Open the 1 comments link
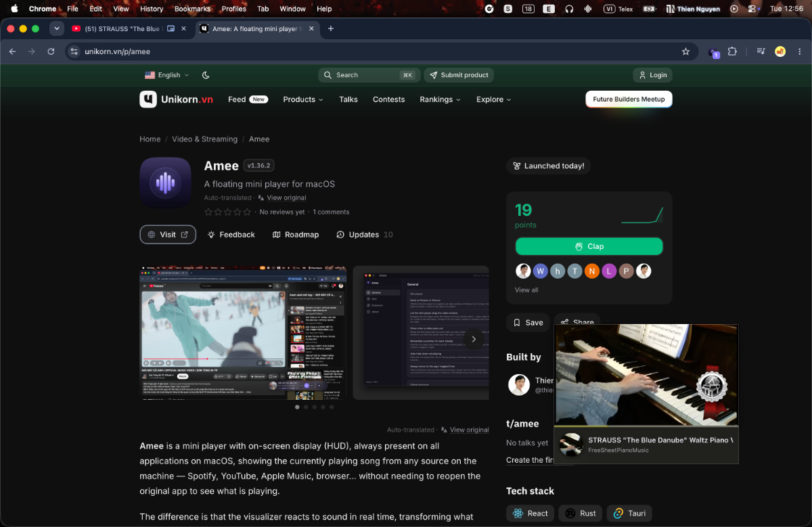The width and height of the screenshot is (812, 527). pos(331,212)
